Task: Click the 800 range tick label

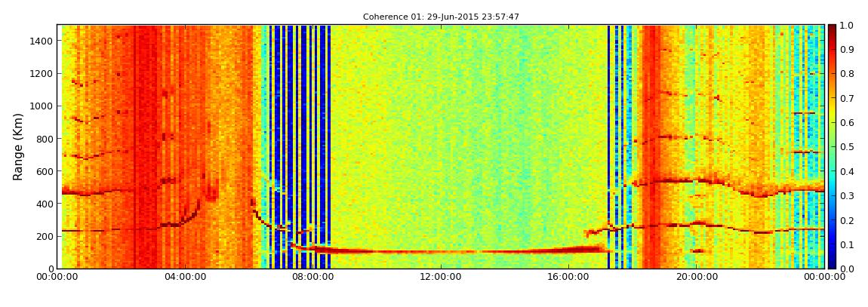Action: (x=45, y=139)
